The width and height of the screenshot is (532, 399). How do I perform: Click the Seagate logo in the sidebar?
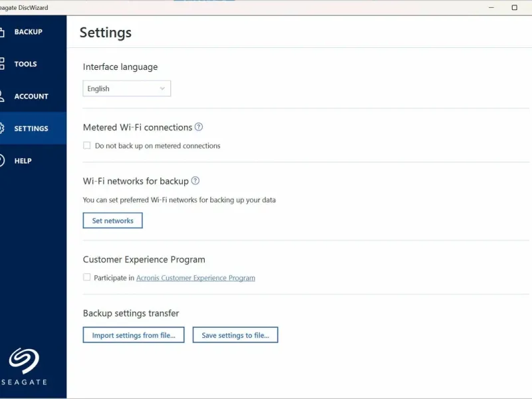click(24, 361)
